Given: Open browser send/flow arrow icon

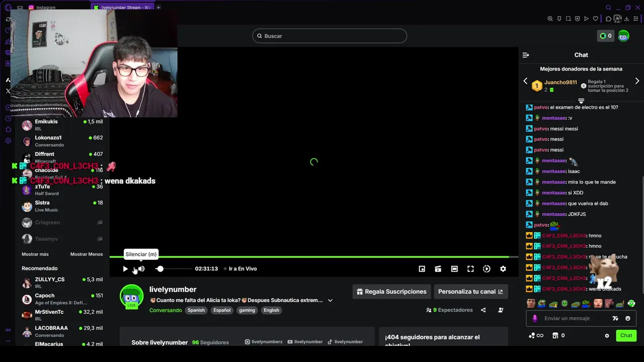Looking at the screenshot, I should click(586, 19).
